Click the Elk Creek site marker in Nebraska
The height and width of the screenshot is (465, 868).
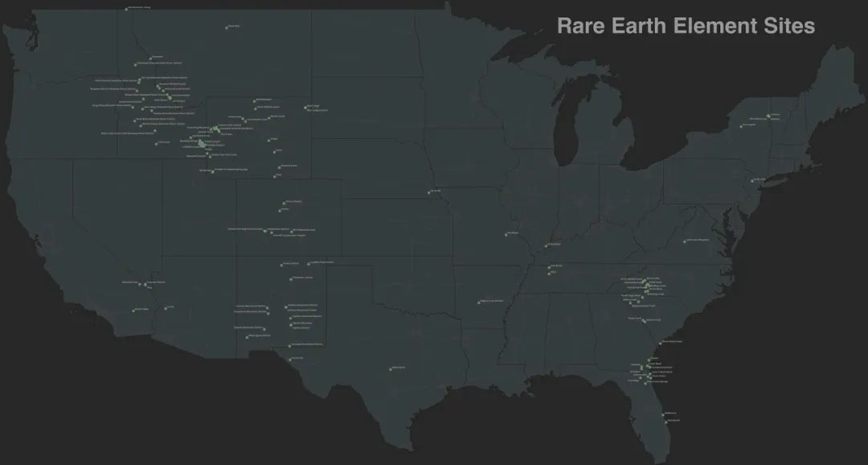pos(429,192)
